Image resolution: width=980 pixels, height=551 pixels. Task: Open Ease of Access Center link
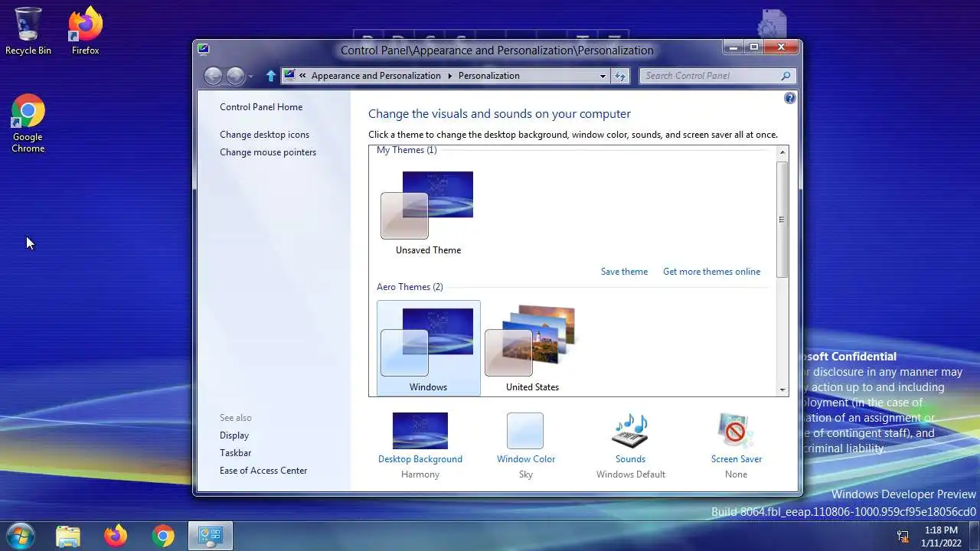263,471
